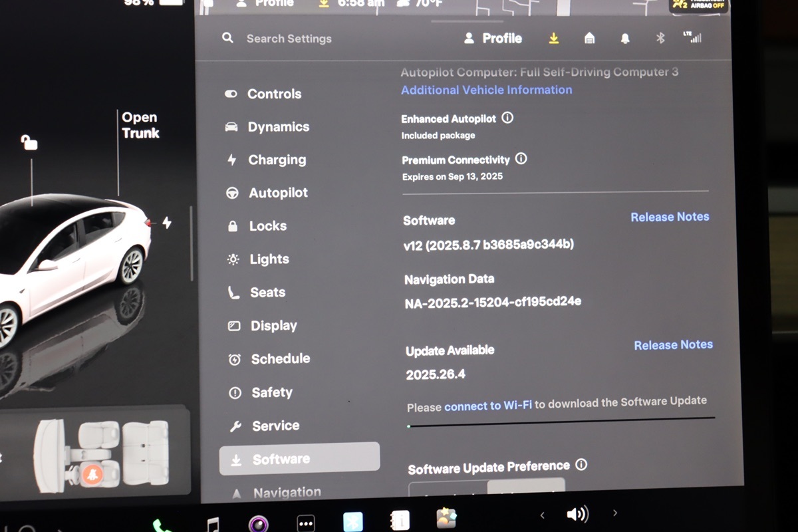Tap the available update version 2025.26.4
Screen dimensions: 798x532
(436, 374)
